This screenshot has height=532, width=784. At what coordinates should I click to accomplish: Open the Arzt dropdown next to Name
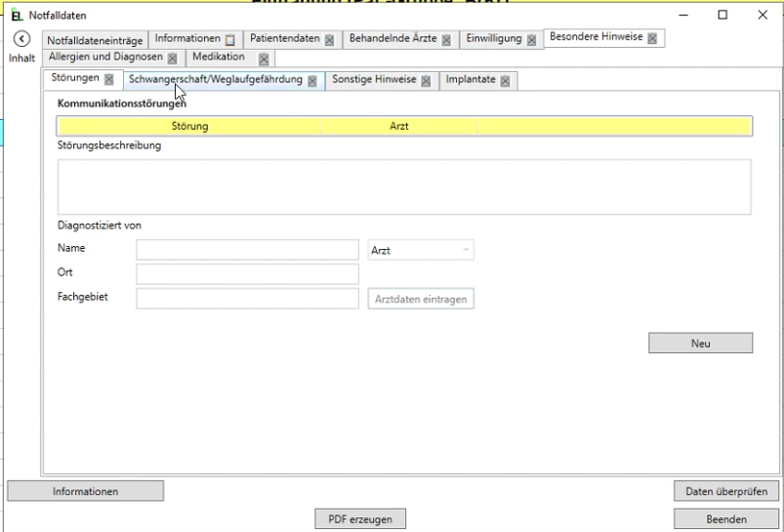click(x=421, y=250)
